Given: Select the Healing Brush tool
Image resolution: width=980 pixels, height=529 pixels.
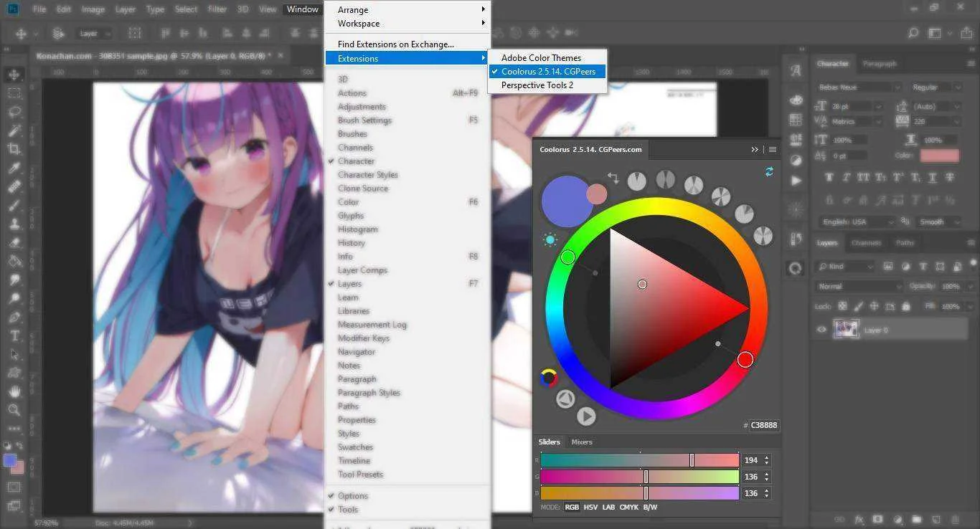Looking at the screenshot, I should pos(14,186).
